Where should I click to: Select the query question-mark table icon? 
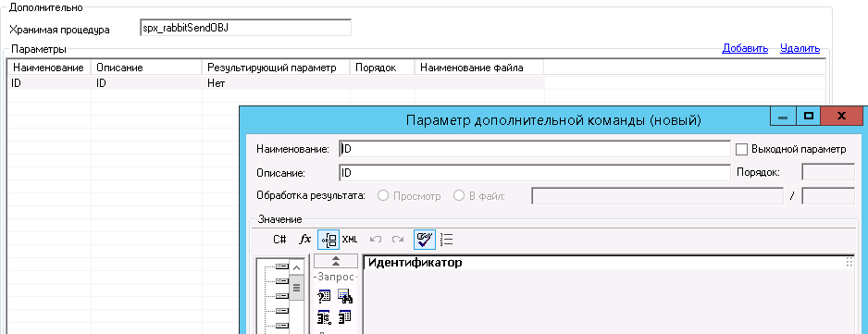point(324,297)
